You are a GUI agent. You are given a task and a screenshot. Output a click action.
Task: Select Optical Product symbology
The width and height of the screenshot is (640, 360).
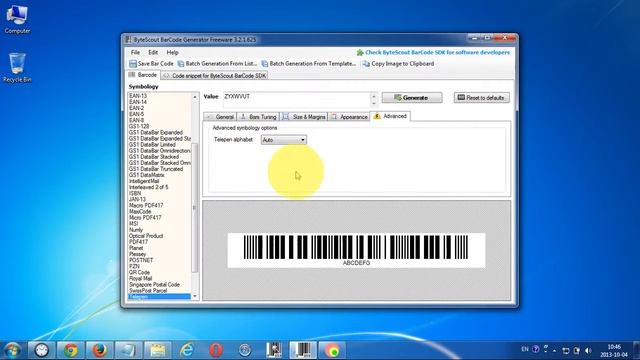click(146, 236)
